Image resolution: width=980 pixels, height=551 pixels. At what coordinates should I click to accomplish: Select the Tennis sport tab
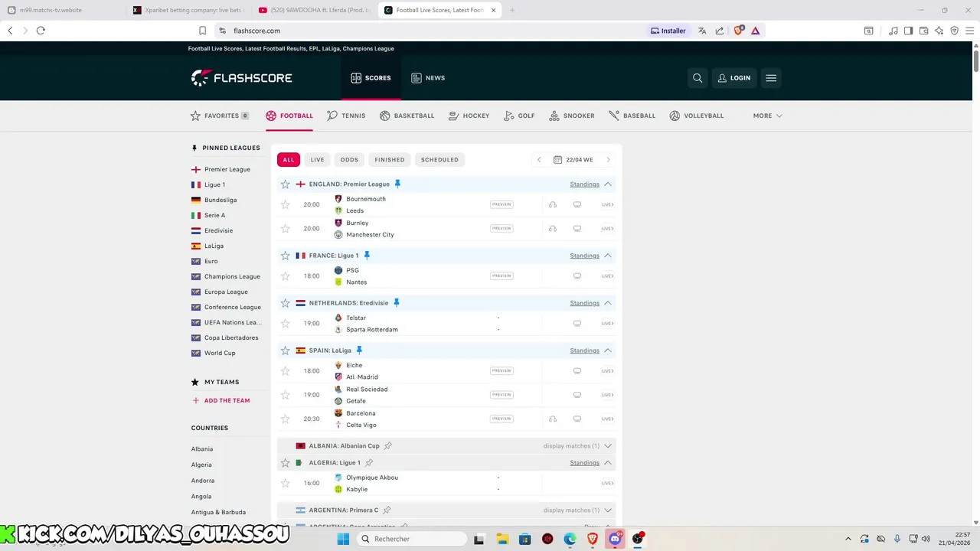[346, 116]
